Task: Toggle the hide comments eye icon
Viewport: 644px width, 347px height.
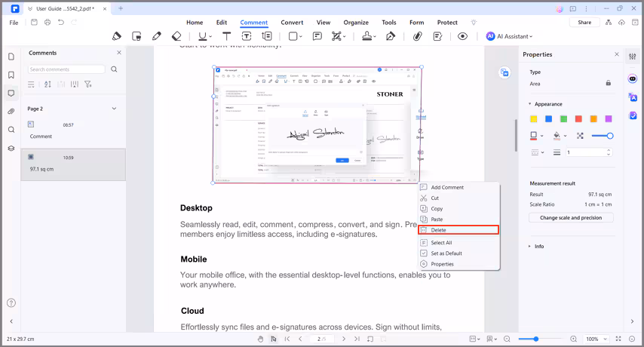Action: point(462,36)
